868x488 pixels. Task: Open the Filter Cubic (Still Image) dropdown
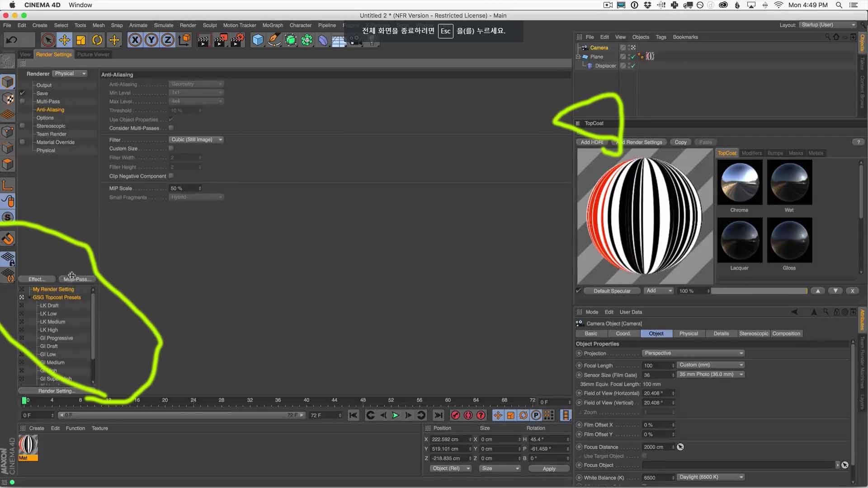(x=197, y=140)
